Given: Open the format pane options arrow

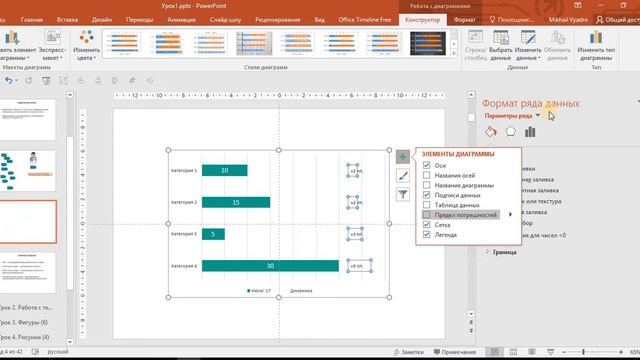Looking at the screenshot, I should click(638, 101).
